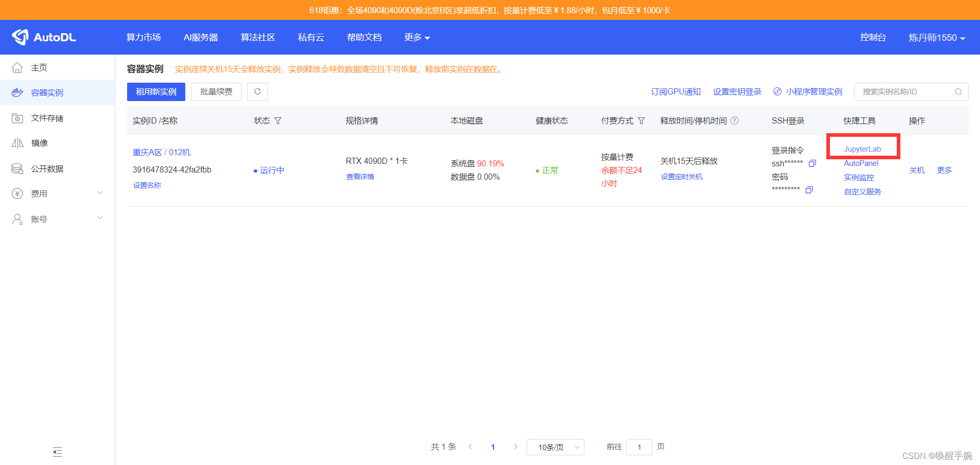Click instance ID 3916478324-42fa2fbb

click(x=172, y=169)
